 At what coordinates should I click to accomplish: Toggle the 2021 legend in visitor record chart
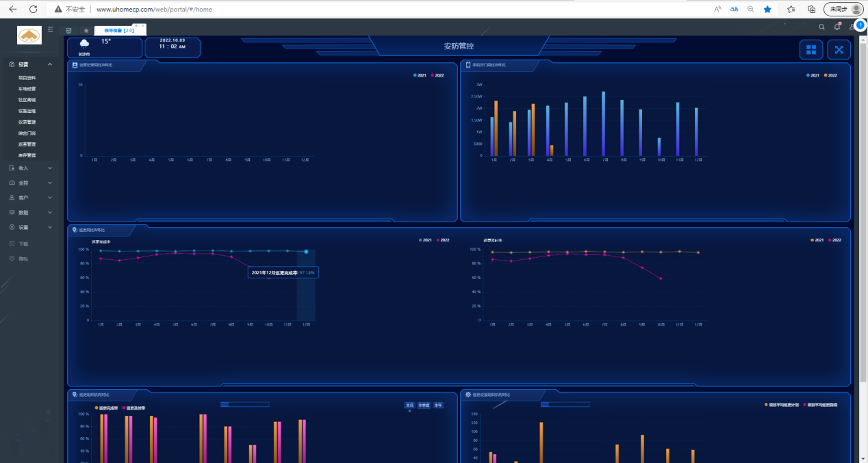coord(420,75)
